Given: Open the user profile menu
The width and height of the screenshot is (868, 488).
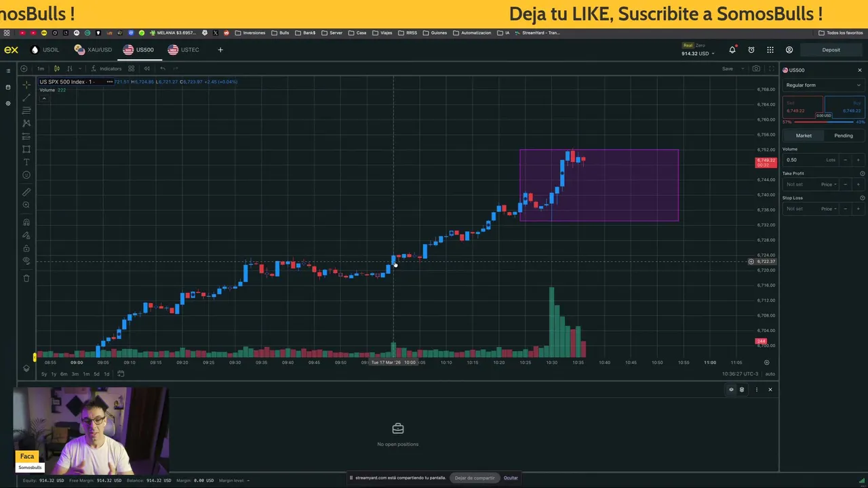Looking at the screenshot, I should [x=789, y=49].
